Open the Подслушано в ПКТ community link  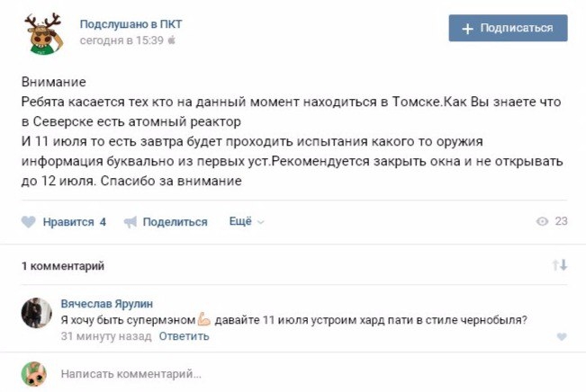point(131,24)
